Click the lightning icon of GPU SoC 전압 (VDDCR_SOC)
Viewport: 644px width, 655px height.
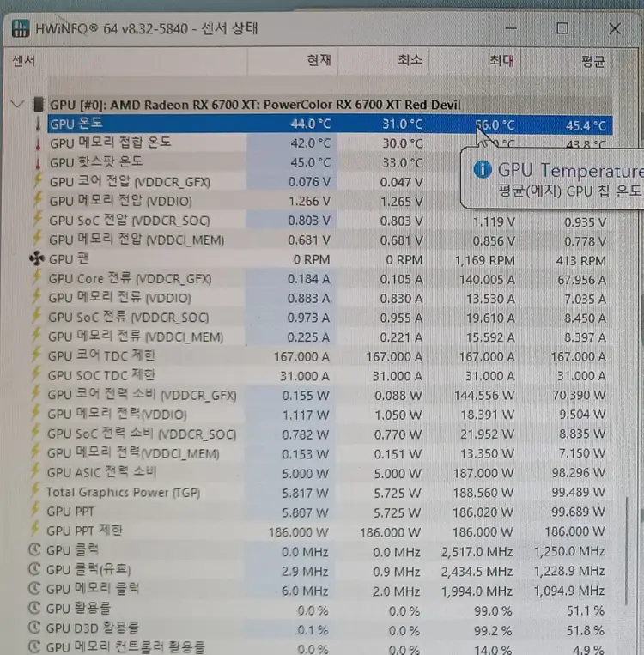(38, 220)
